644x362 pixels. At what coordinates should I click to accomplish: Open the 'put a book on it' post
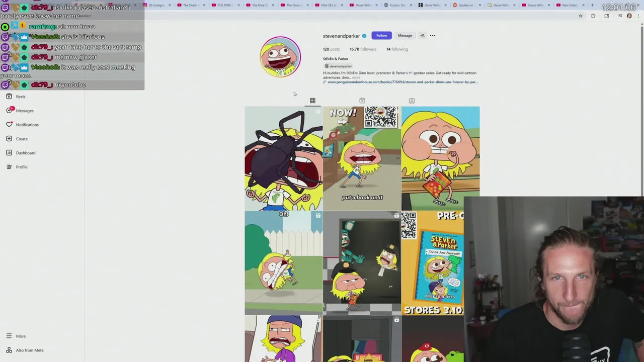[x=362, y=158]
